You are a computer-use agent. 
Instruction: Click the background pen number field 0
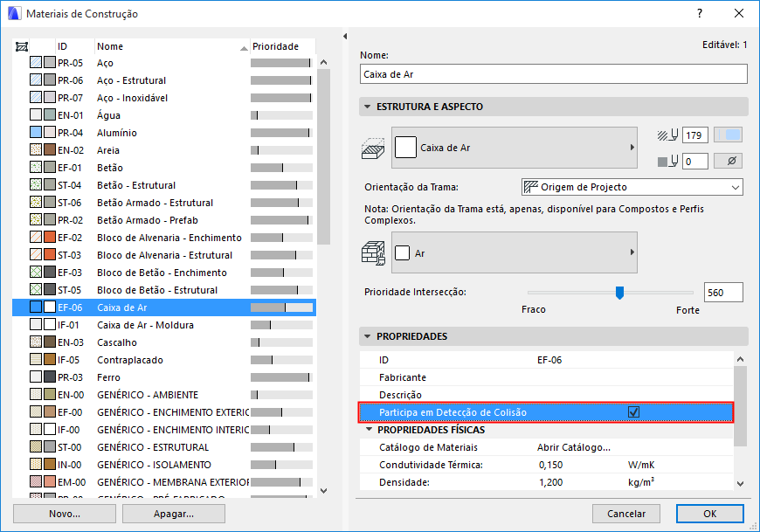(x=695, y=161)
